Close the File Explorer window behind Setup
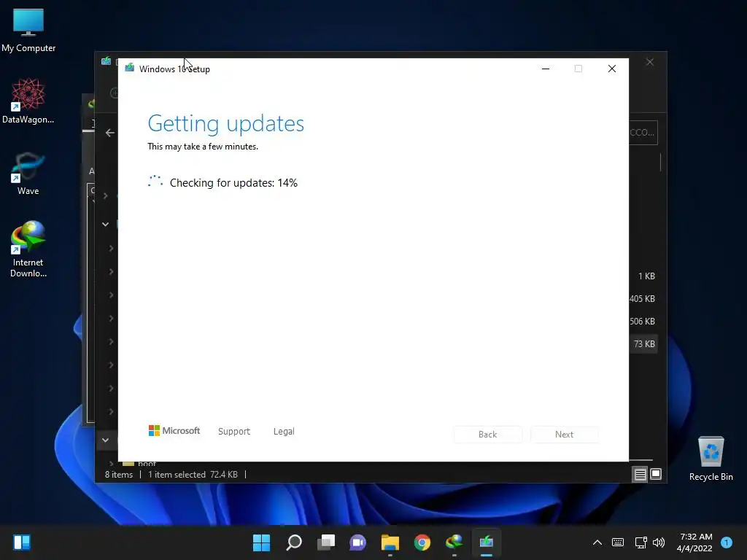This screenshot has height=560, width=747. point(650,63)
